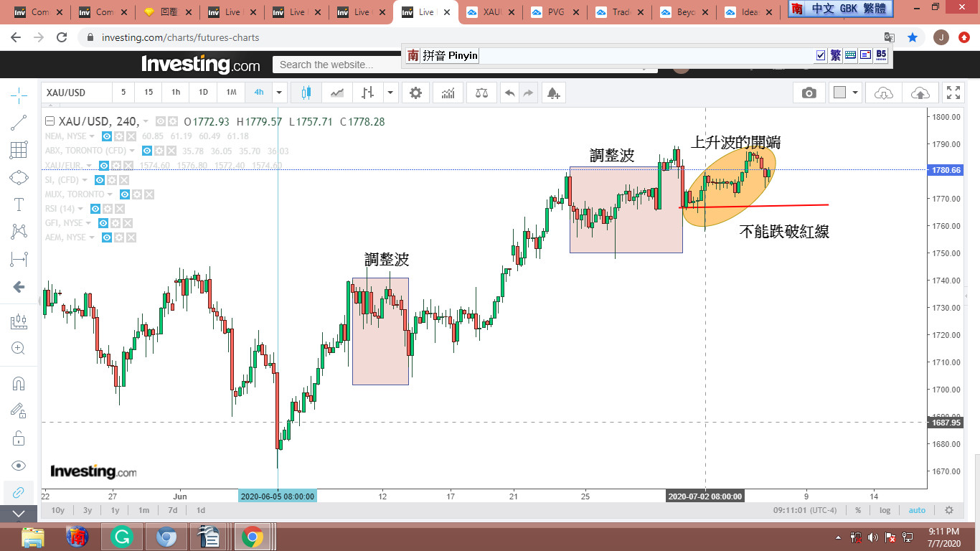The width and height of the screenshot is (980, 551).
Task: Toggle sync drawings link icon
Action: click(19, 492)
